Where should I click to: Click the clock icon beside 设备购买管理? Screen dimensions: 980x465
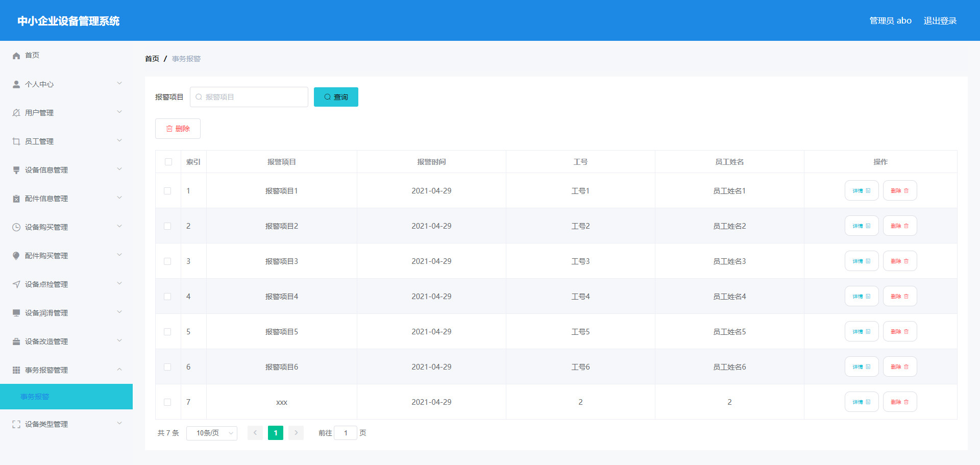tap(16, 227)
